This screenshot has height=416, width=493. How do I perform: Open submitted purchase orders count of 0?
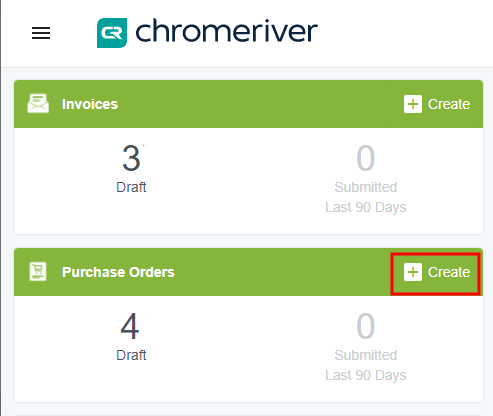pyautogui.click(x=366, y=326)
